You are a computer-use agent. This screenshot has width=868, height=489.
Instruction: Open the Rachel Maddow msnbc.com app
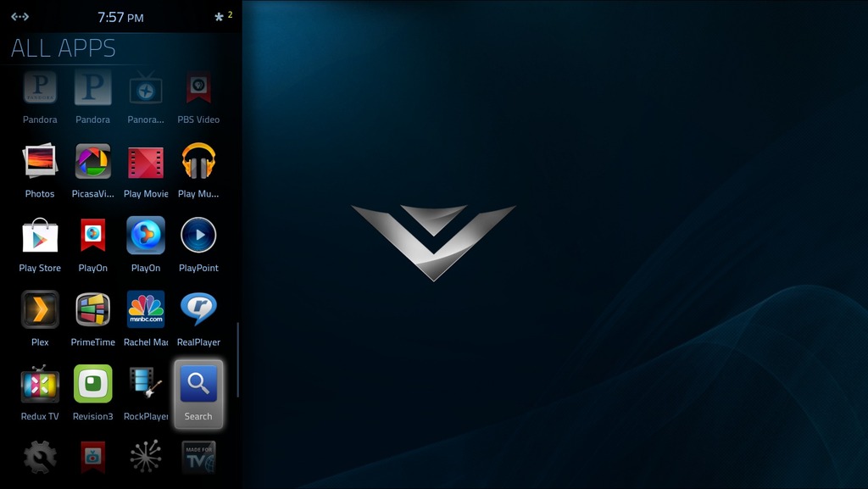coord(146,319)
